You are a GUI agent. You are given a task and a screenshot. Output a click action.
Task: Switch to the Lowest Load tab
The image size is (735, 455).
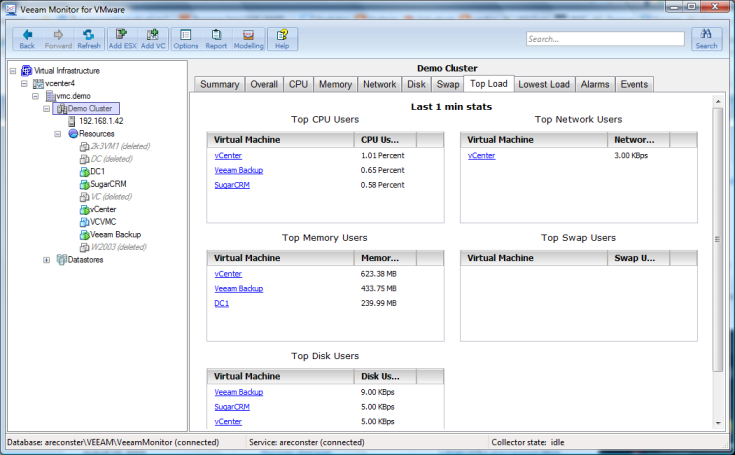click(x=545, y=85)
